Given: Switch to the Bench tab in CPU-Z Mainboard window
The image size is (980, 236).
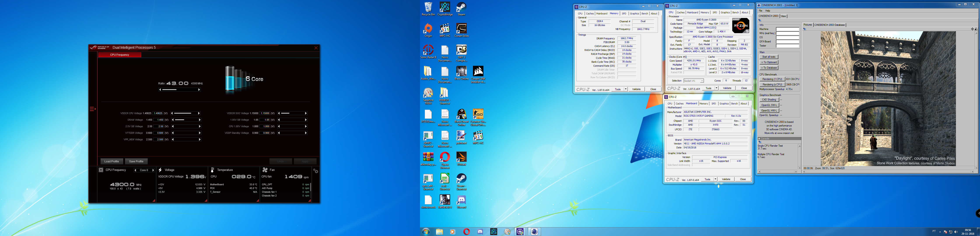Looking at the screenshot, I should coord(734,104).
